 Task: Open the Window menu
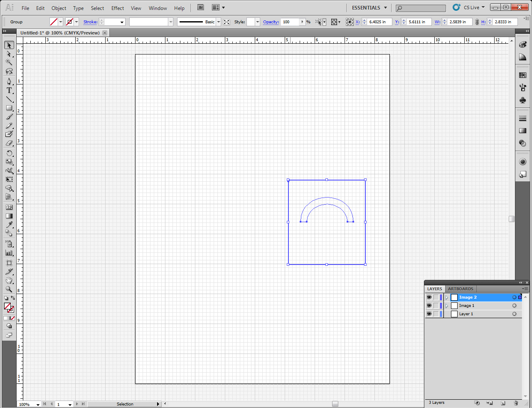coord(158,8)
